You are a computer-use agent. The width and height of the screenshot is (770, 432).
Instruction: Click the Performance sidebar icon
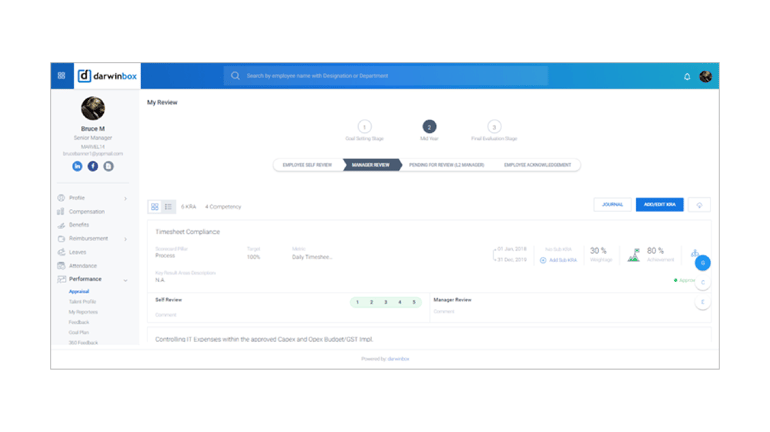click(61, 279)
